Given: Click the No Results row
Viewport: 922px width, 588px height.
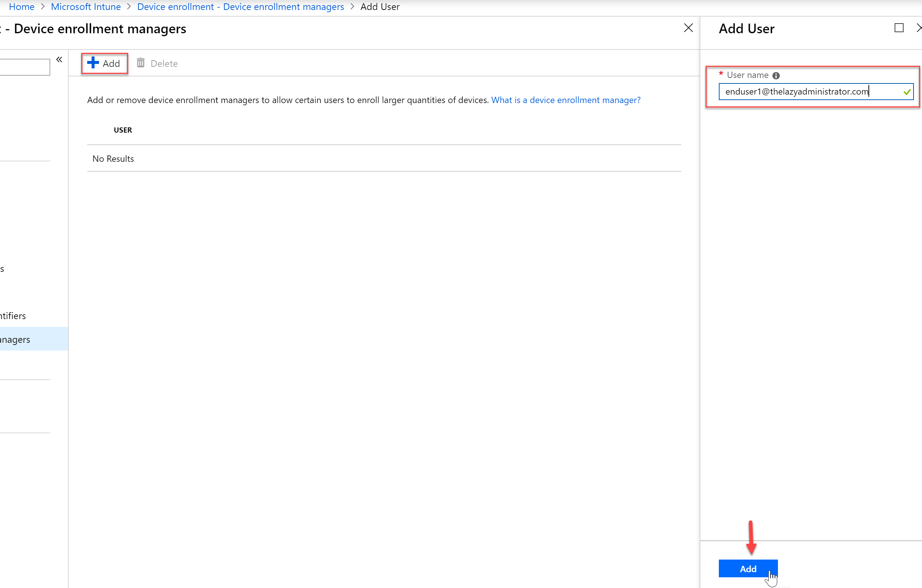Looking at the screenshot, I should 384,158.
